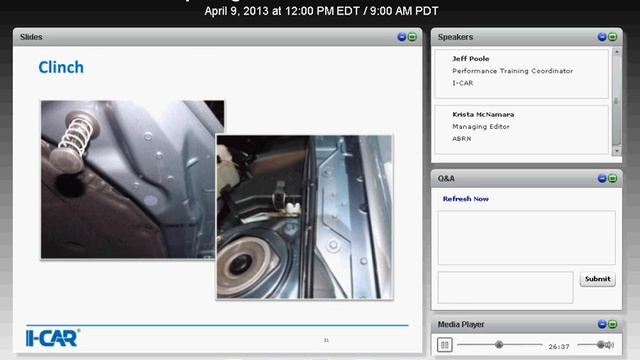Click the strut tower photo on slide
The image size is (640, 360).
[305, 217]
